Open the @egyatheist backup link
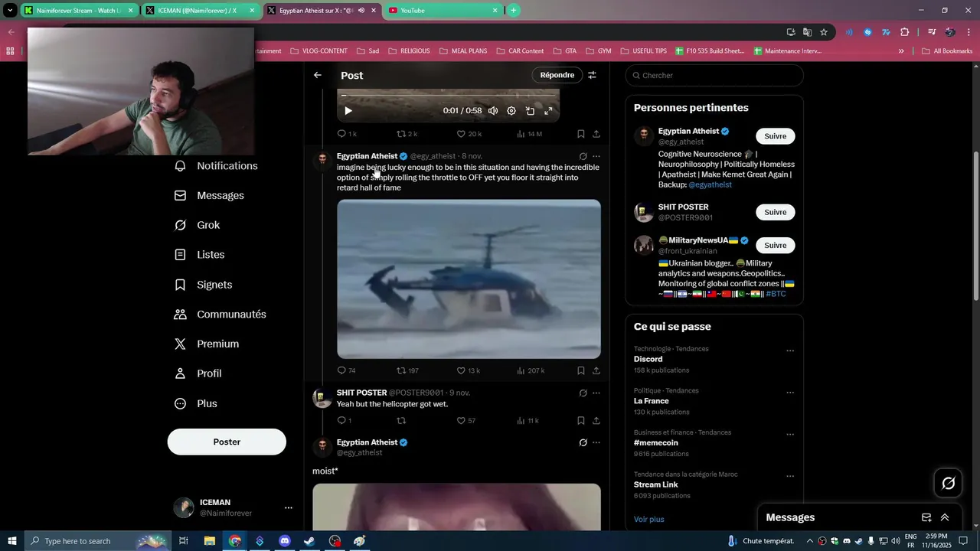The height and width of the screenshot is (551, 980). click(710, 184)
